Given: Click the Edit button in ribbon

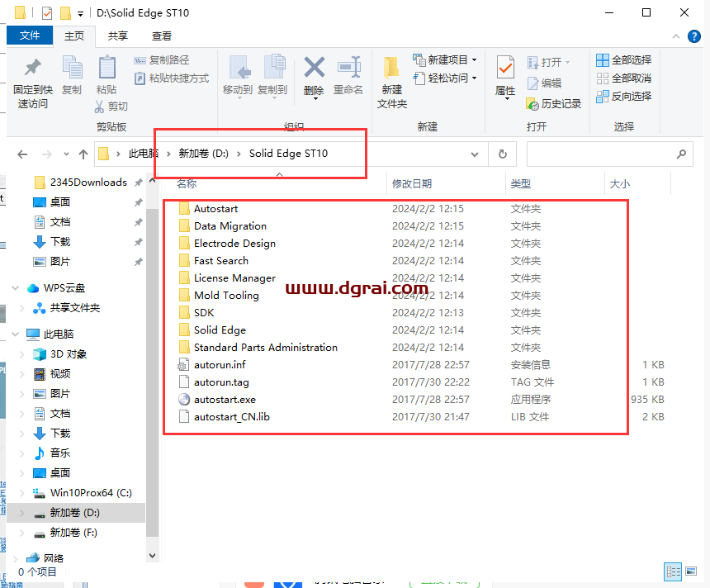Looking at the screenshot, I should (545, 83).
